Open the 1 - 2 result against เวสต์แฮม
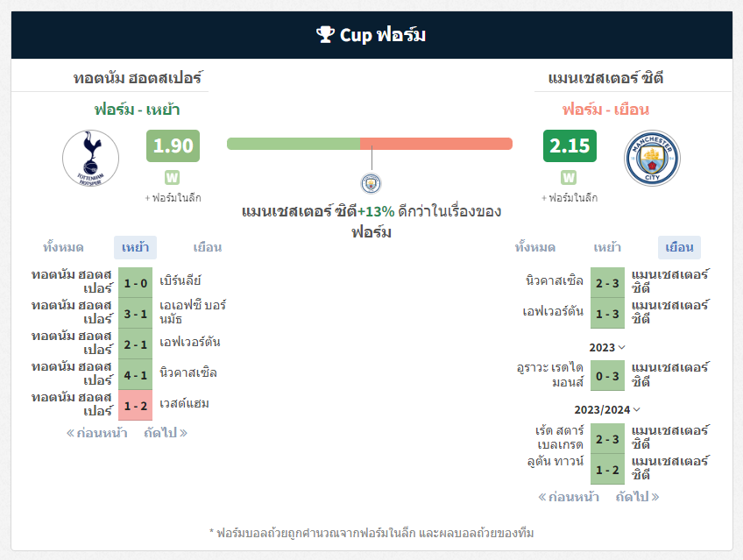The image size is (743, 560). point(136,406)
